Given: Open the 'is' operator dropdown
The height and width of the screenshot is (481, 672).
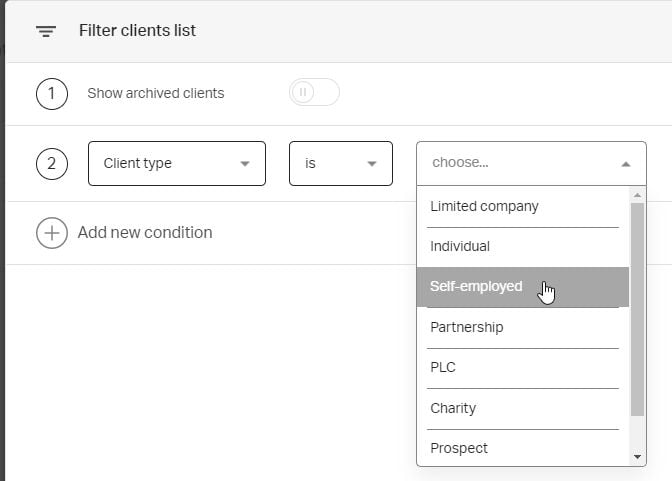Looking at the screenshot, I should click(x=340, y=163).
